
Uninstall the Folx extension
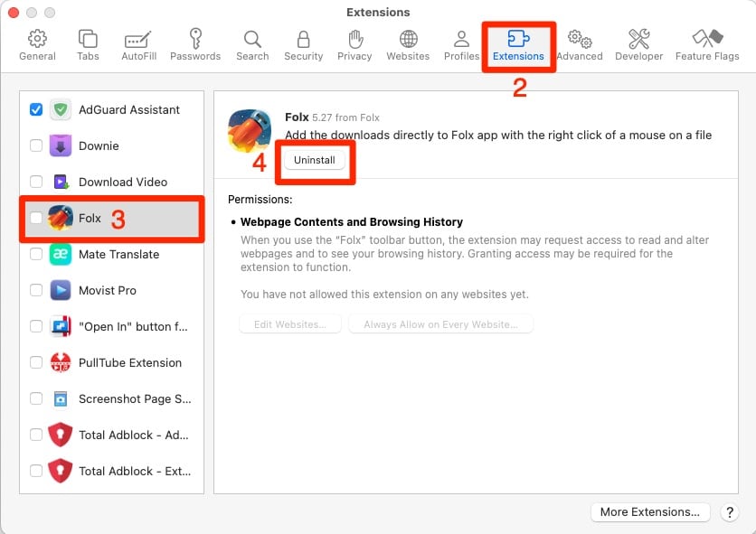point(315,160)
